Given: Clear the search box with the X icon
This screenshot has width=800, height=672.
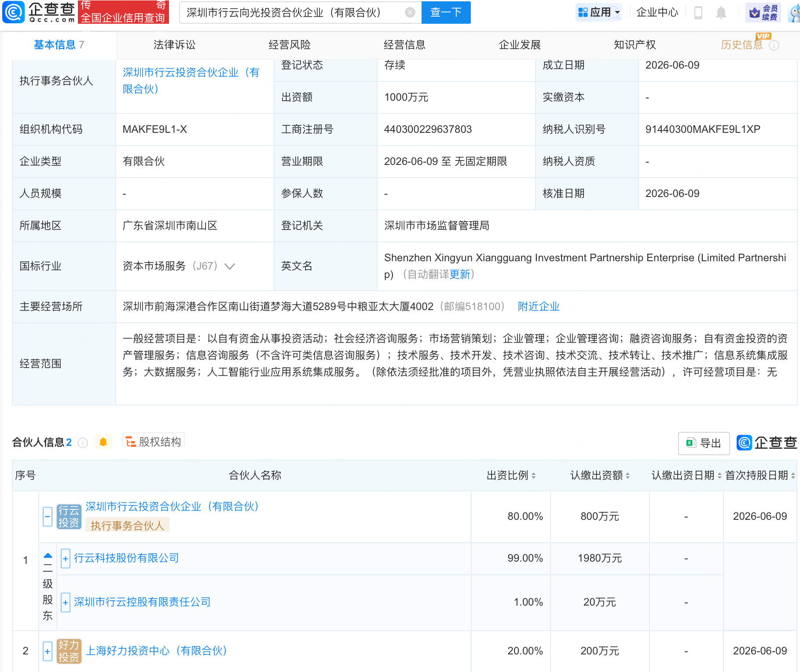Looking at the screenshot, I should pyautogui.click(x=410, y=12).
